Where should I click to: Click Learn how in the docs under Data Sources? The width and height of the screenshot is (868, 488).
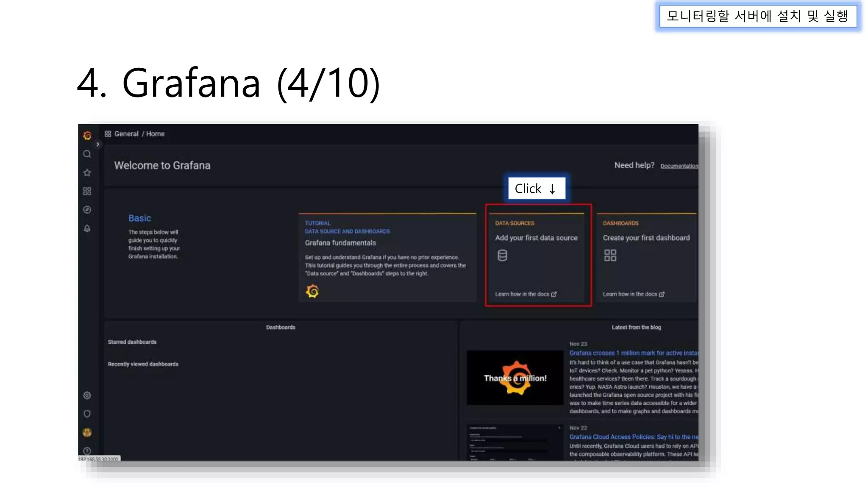526,294
